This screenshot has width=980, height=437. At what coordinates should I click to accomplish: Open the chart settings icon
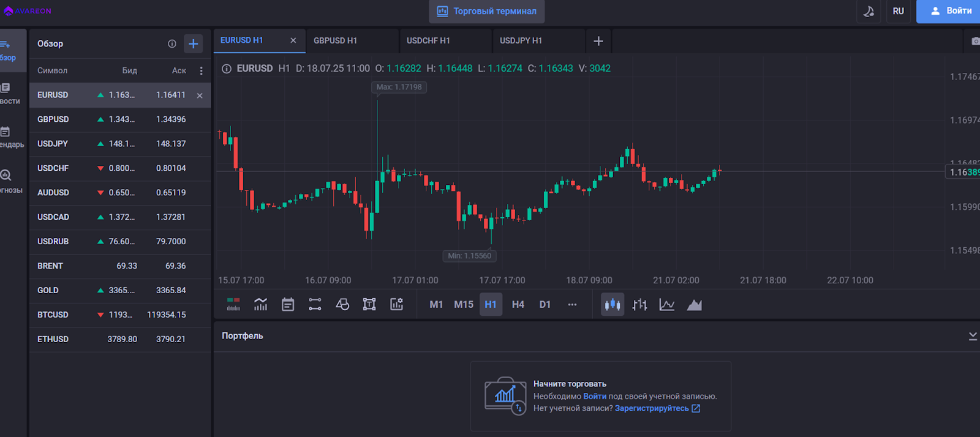pos(397,304)
